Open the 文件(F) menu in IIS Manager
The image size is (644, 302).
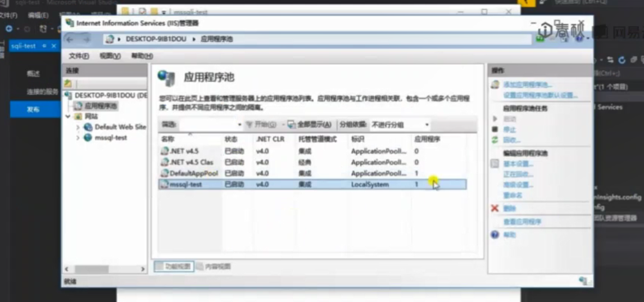click(79, 56)
